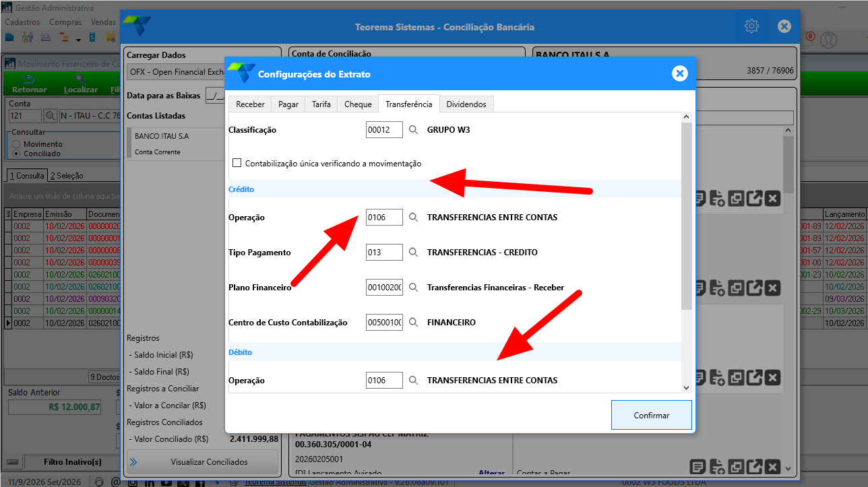The width and height of the screenshot is (868, 487).
Task: Click the Localizar magnifier in the toolbar
Action: [80, 79]
